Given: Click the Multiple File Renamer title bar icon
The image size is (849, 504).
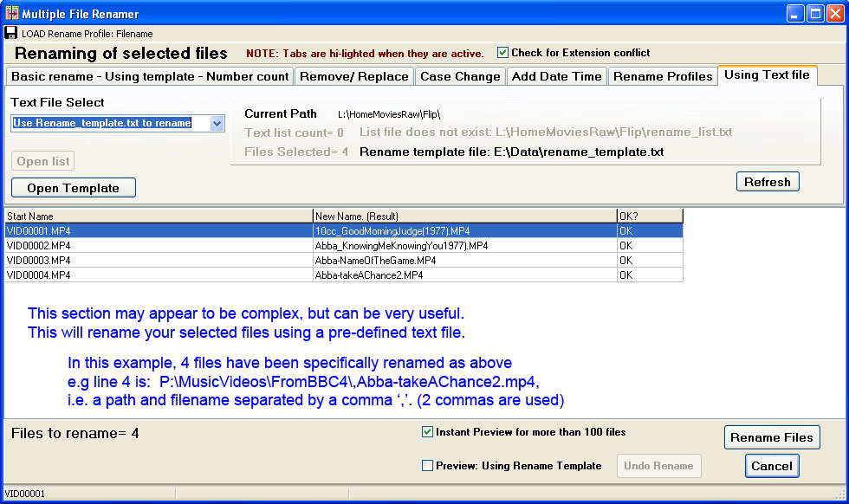Looking at the screenshot, I should (x=12, y=13).
